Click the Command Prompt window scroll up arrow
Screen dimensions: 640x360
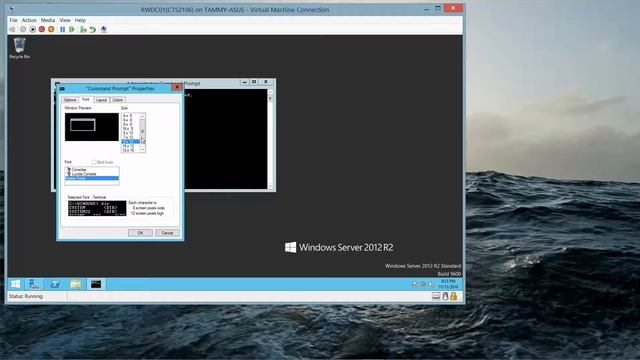tap(270, 92)
